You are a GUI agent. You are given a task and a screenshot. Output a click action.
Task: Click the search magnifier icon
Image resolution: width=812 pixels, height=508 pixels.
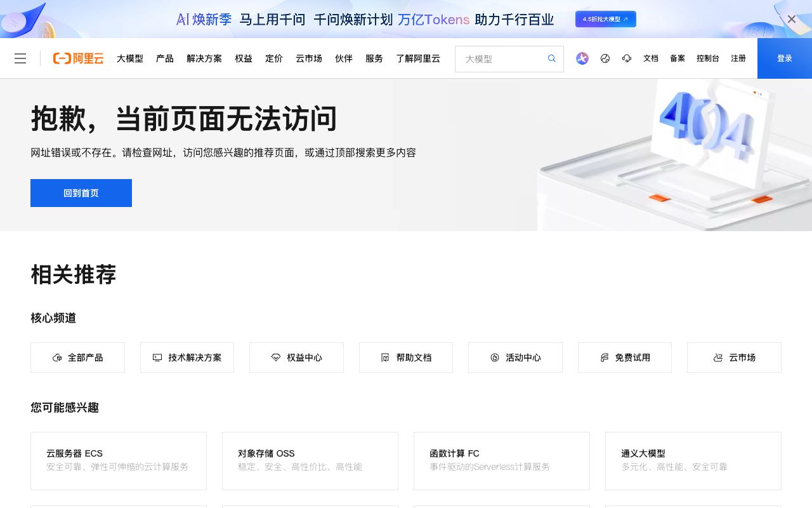(x=551, y=58)
